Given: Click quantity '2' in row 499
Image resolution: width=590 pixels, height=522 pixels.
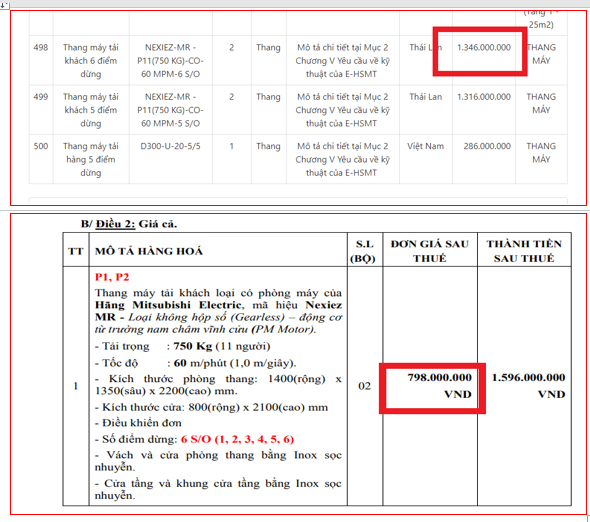Looking at the screenshot, I should (x=231, y=97).
